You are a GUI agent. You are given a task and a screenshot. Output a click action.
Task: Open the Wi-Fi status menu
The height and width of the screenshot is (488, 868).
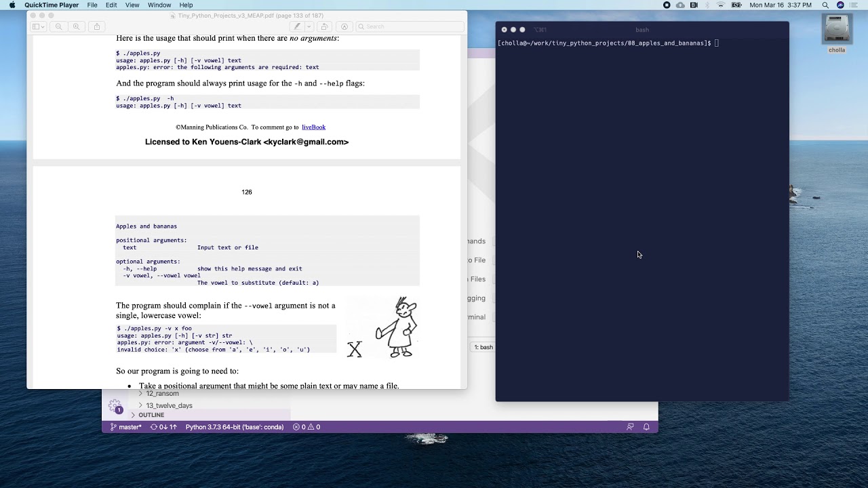[x=721, y=5]
